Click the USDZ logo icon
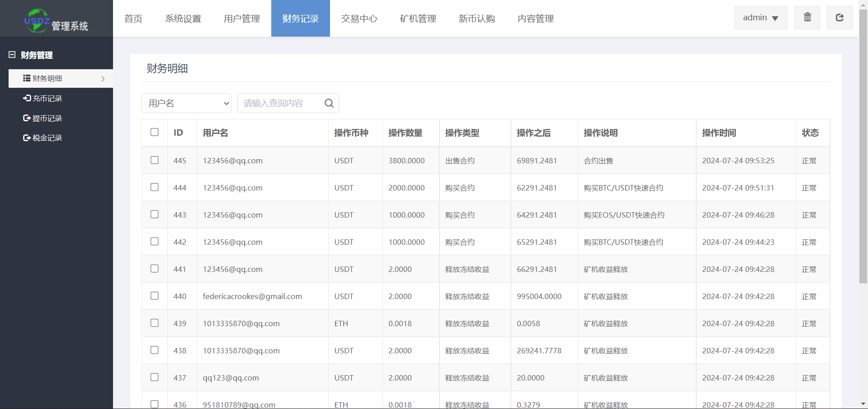 tap(37, 20)
